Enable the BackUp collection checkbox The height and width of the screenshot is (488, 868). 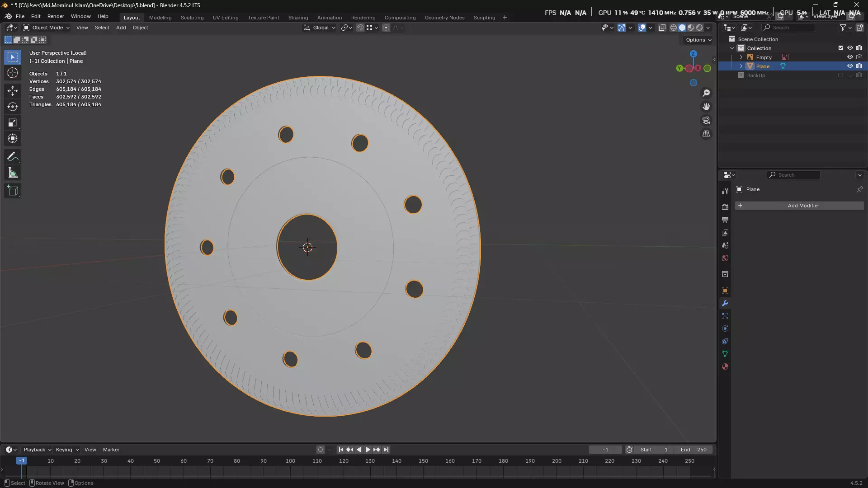[x=841, y=75]
